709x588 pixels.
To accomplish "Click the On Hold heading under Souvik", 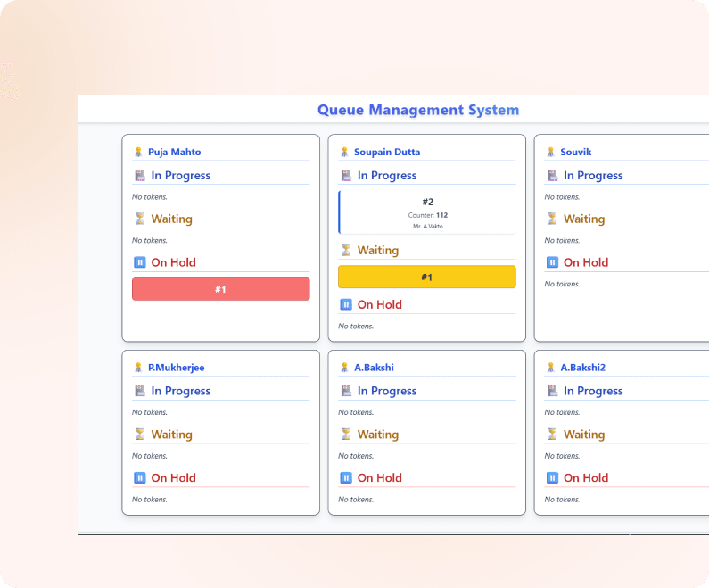I will [x=586, y=262].
